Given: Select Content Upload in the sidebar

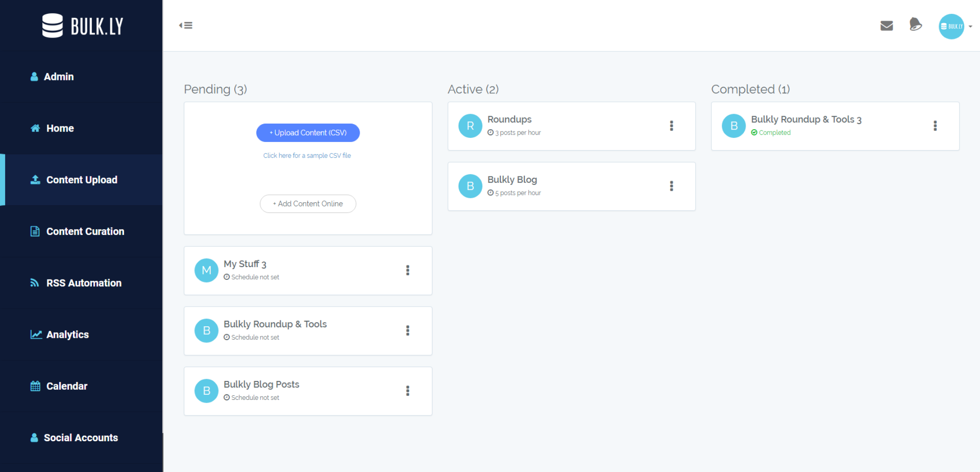Looking at the screenshot, I should click(81, 180).
